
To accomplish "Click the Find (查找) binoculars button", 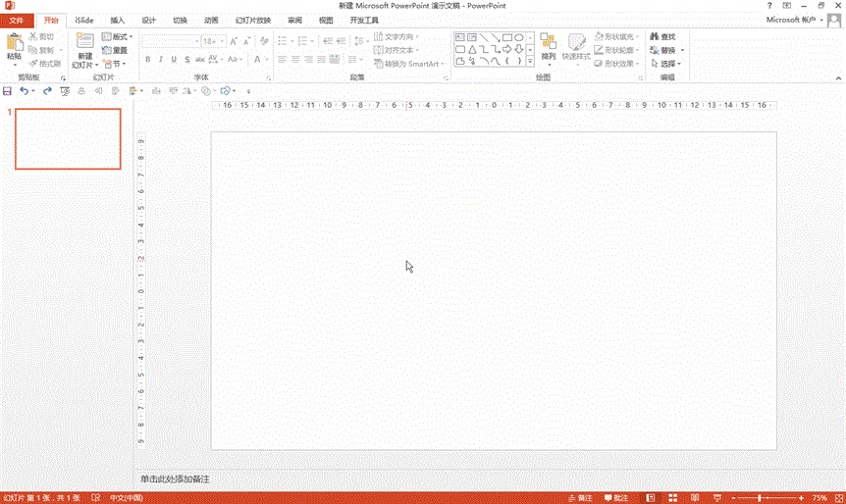I will [661, 37].
